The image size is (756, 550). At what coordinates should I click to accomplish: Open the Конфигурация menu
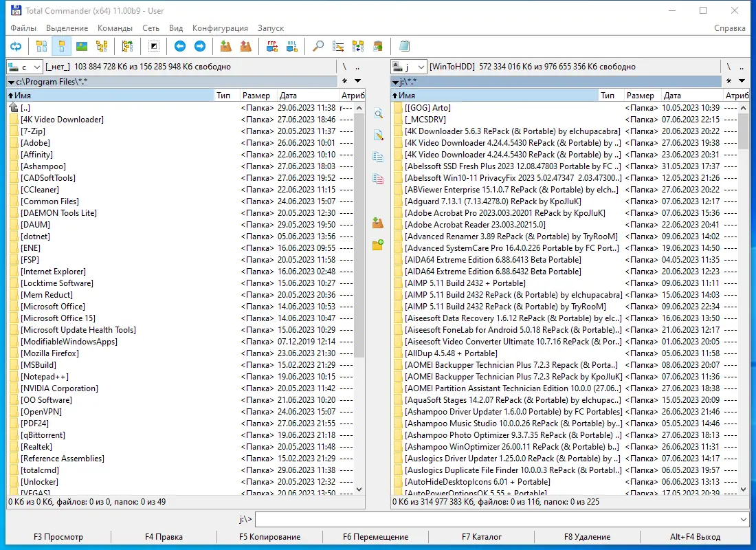[220, 28]
